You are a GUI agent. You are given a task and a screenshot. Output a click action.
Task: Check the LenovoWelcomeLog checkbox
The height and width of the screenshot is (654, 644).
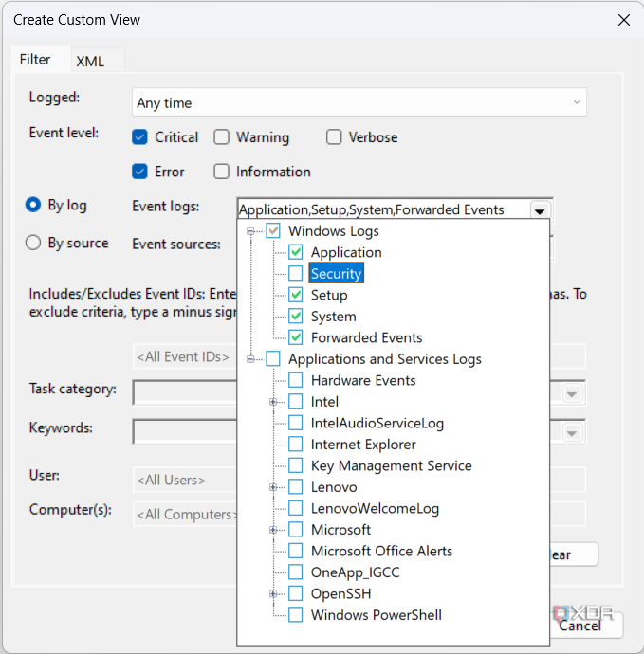tap(296, 508)
